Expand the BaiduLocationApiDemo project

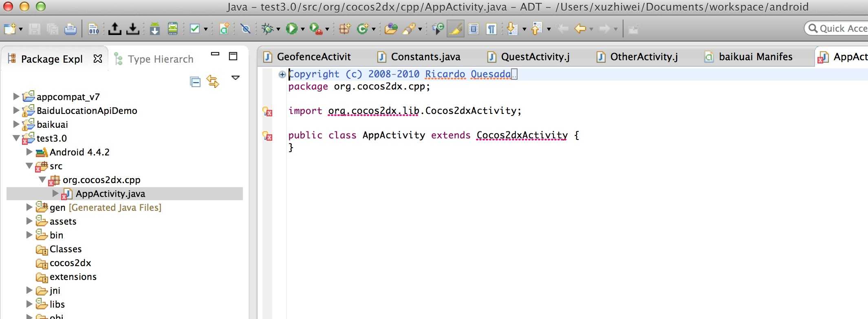pyautogui.click(x=16, y=110)
